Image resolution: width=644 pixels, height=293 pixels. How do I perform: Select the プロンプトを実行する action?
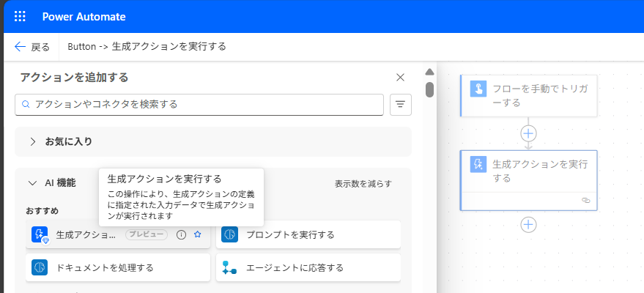coord(308,234)
